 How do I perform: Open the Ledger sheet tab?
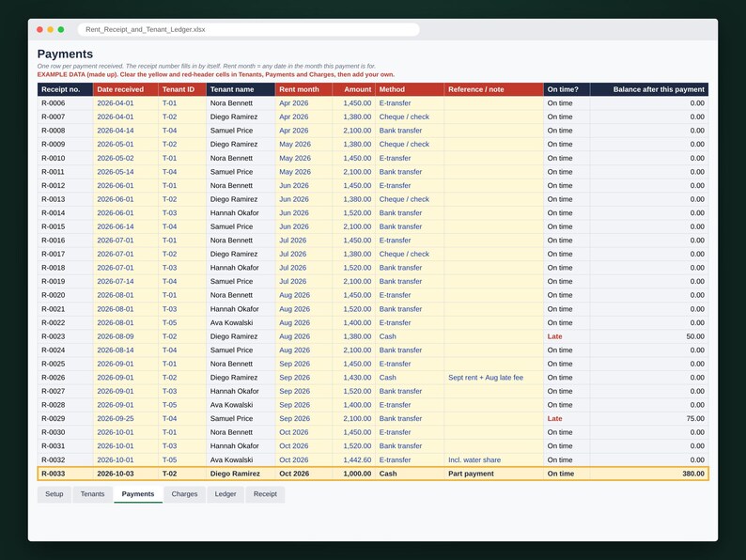(x=225, y=494)
